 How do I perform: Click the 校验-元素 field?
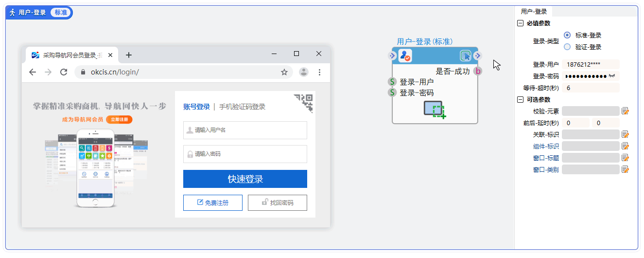(x=591, y=111)
